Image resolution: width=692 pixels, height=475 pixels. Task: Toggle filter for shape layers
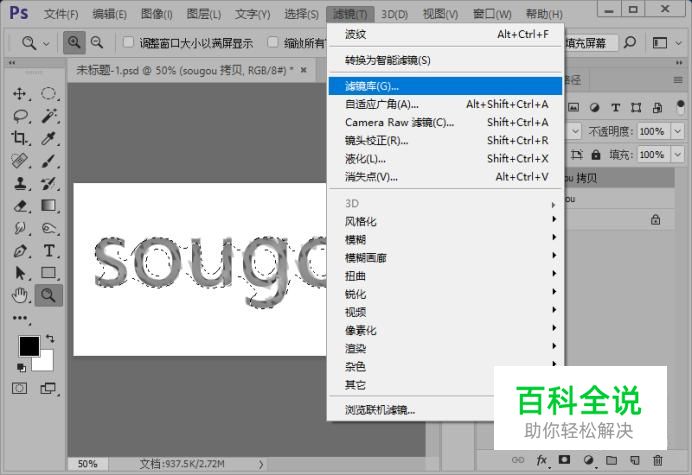636,107
